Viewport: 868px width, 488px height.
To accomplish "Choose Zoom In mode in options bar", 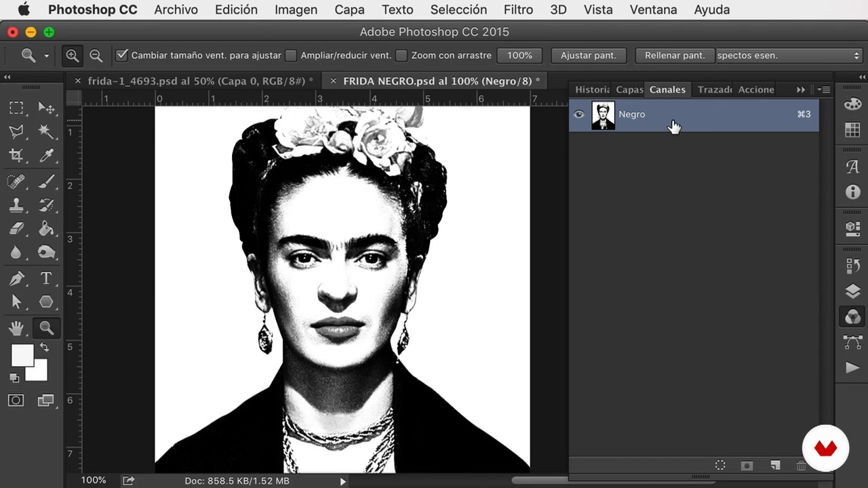I will [x=72, y=56].
